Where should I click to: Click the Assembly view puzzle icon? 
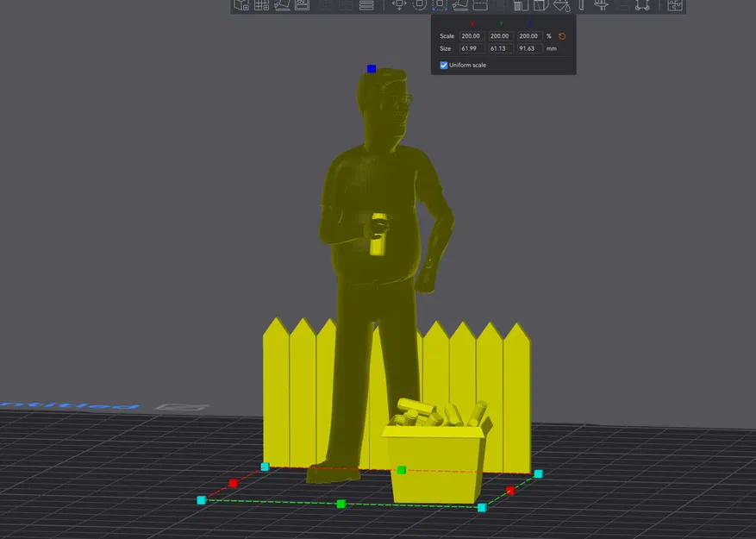click(x=674, y=5)
